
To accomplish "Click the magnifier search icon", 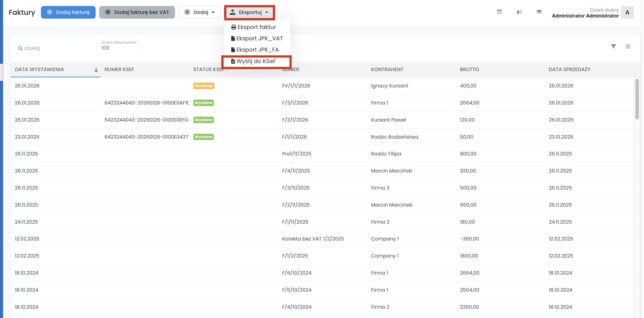I will [20, 48].
